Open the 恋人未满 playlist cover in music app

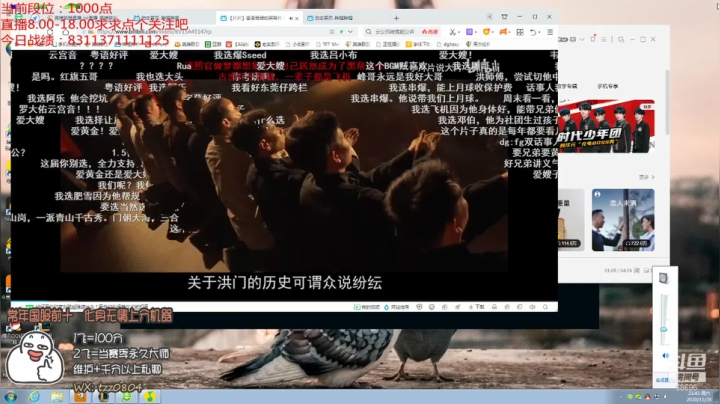(623, 220)
